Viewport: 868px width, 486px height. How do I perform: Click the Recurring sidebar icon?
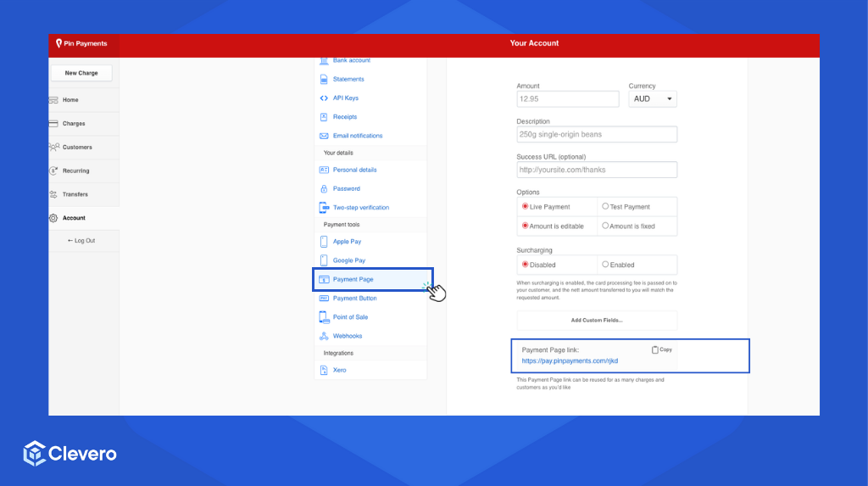(x=53, y=170)
